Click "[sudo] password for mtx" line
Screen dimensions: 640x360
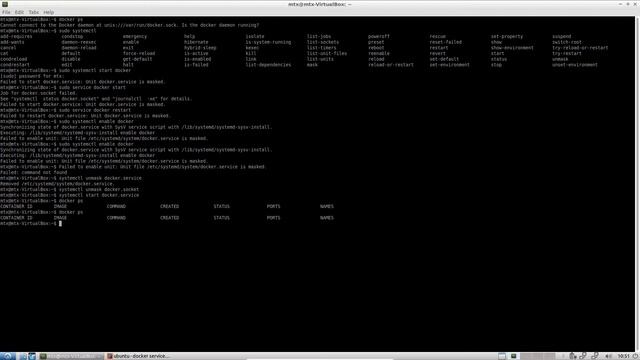coord(32,76)
